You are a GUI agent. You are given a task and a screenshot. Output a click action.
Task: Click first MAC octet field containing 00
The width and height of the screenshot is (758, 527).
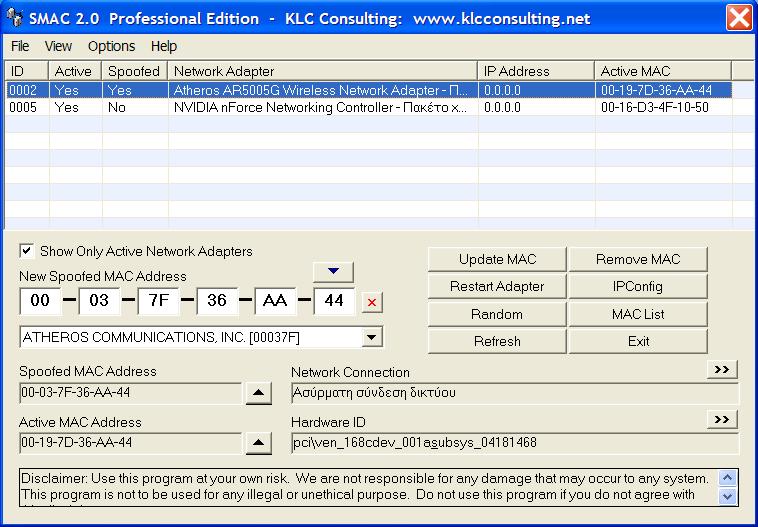coord(40,301)
